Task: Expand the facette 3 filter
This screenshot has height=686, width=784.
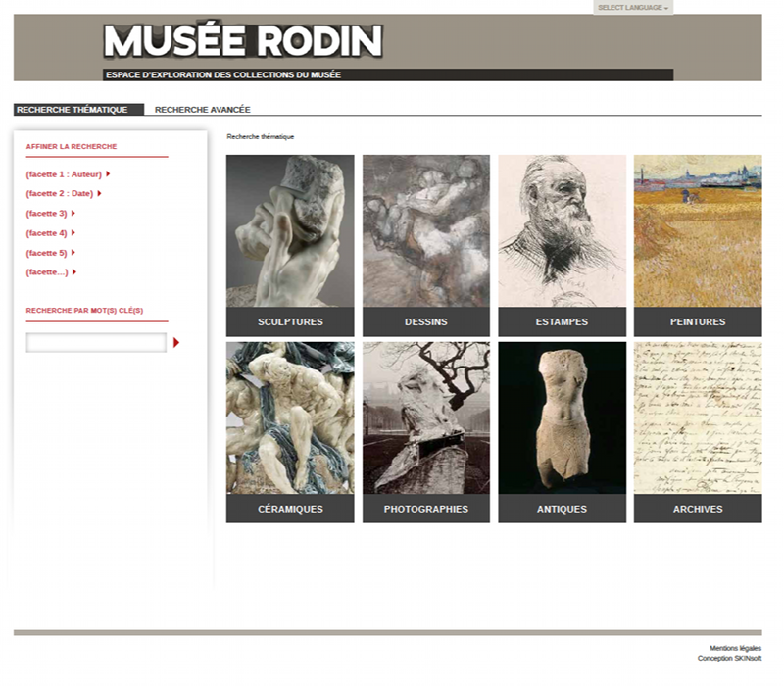Action: pos(51,214)
